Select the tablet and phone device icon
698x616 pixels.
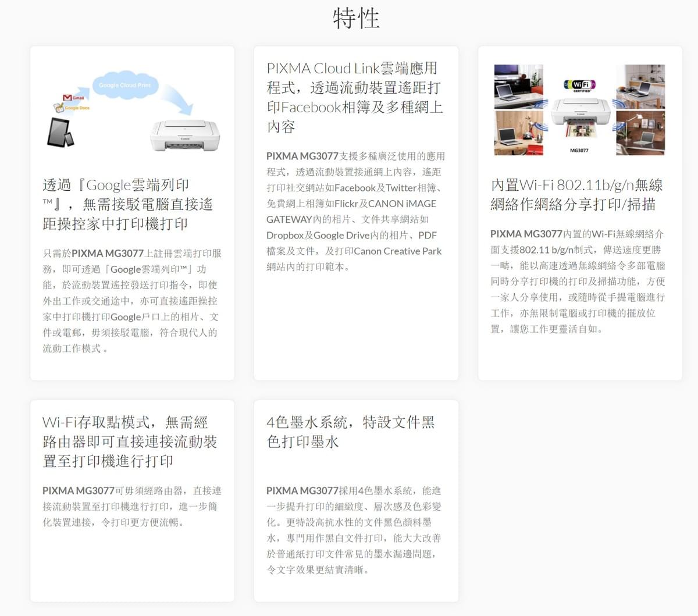60,133
